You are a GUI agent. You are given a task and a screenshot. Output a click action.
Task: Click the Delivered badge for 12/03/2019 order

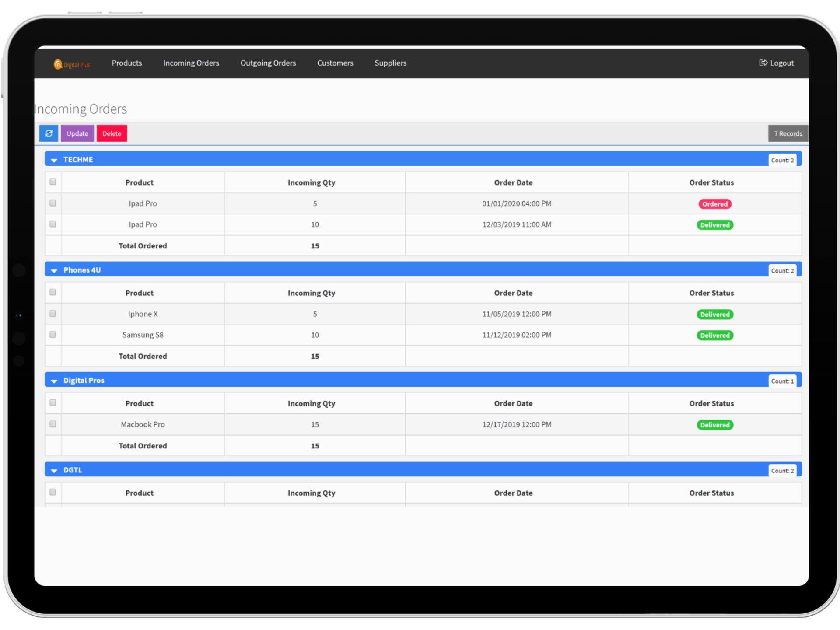click(x=715, y=225)
